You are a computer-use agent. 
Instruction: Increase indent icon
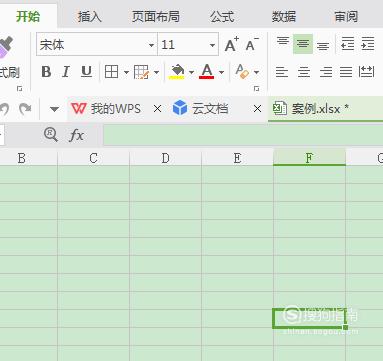(367, 44)
